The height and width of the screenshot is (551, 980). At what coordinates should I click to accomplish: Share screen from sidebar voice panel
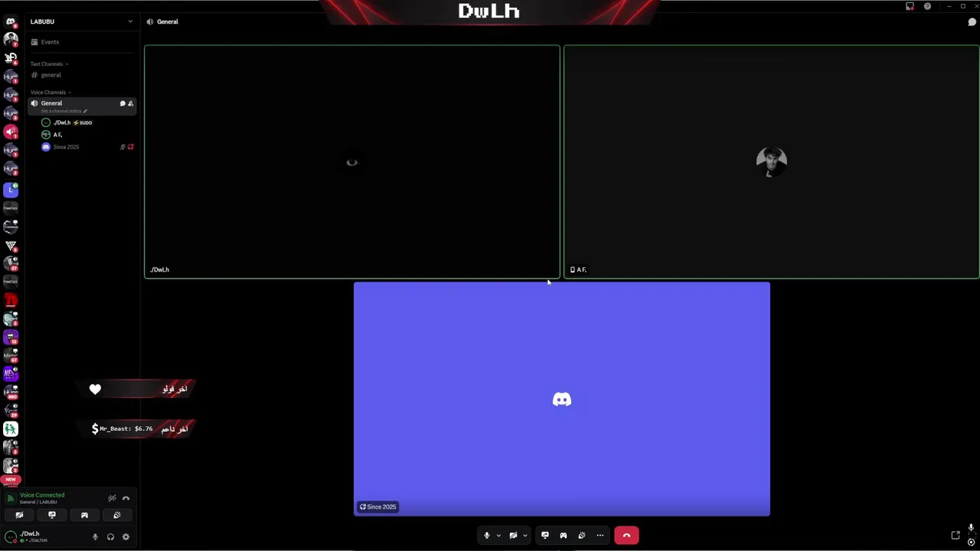52,515
